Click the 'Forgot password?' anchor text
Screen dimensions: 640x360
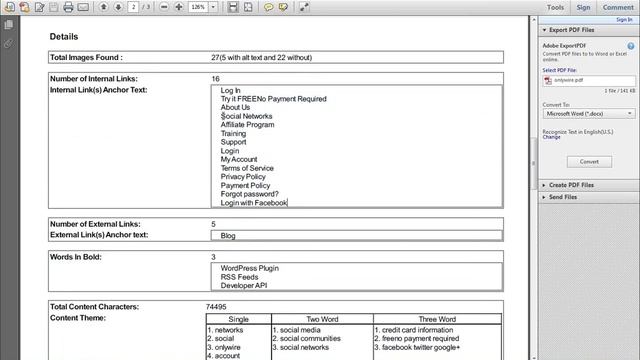[249, 194]
